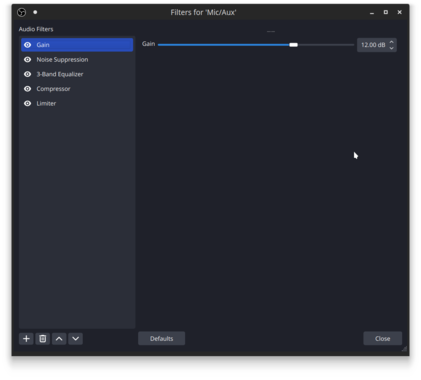The image size is (421, 380).
Task: Click the resize grip in window corner
Action: 404,349
